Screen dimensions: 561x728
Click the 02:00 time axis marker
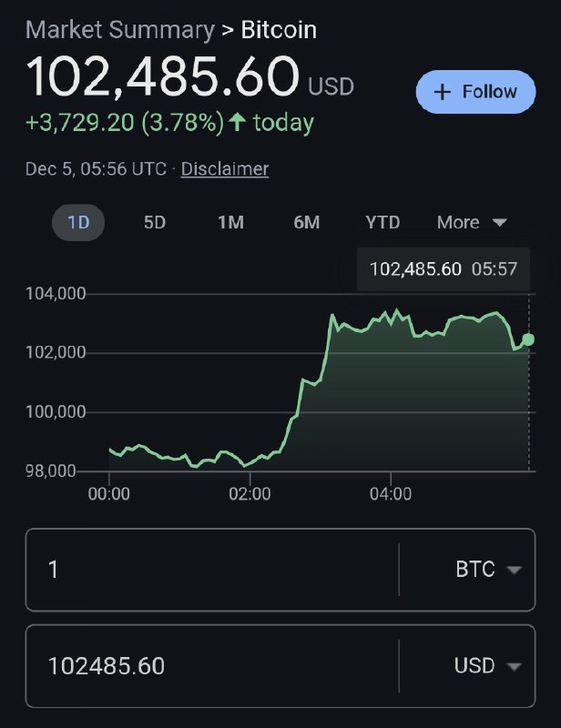pos(250,493)
